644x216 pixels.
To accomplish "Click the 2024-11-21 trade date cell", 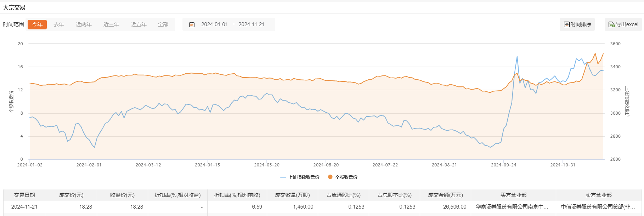I will tap(24, 207).
